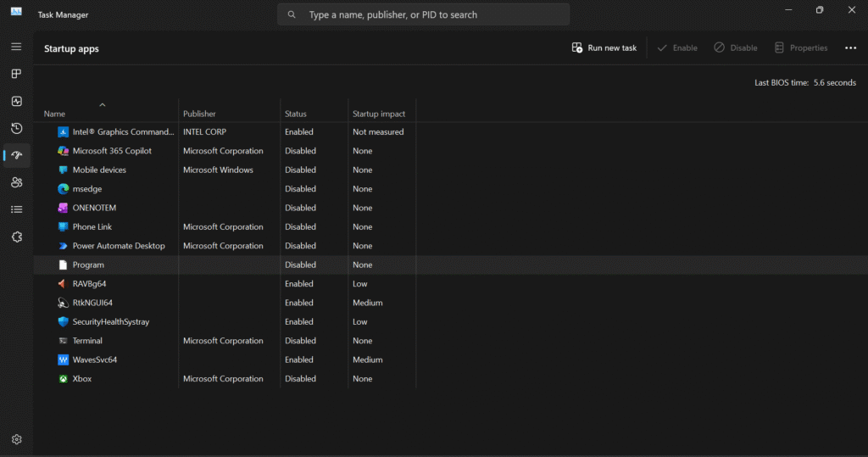Sort by the Status column header
The width and height of the screenshot is (868, 457).
[296, 114]
